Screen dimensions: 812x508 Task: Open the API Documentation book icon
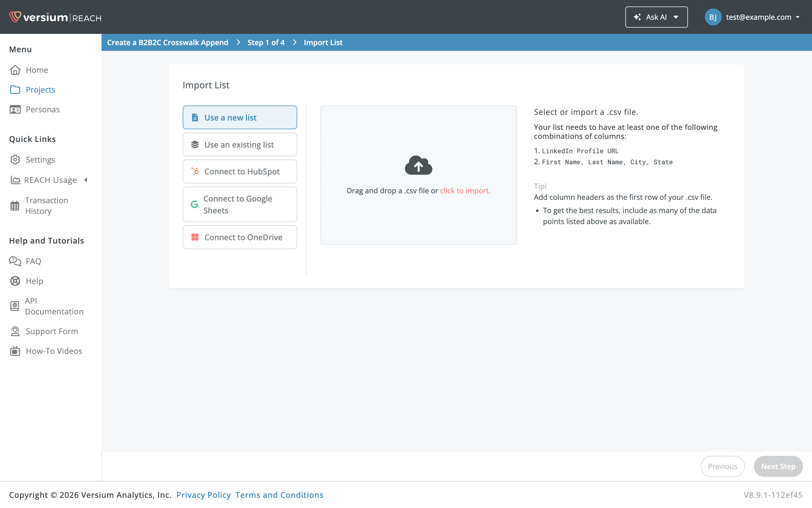[15, 306]
